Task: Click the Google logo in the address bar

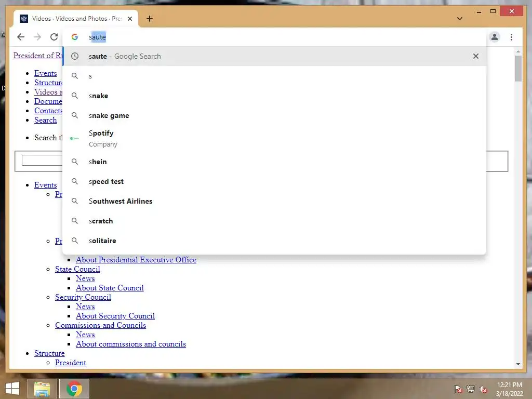Action: (75, 37)
